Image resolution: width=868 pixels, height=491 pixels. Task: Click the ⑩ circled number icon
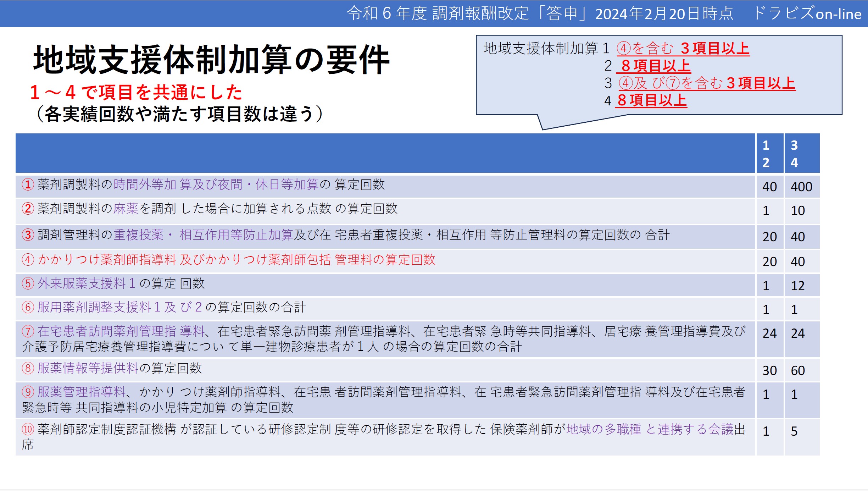click(x=28, y=429)
